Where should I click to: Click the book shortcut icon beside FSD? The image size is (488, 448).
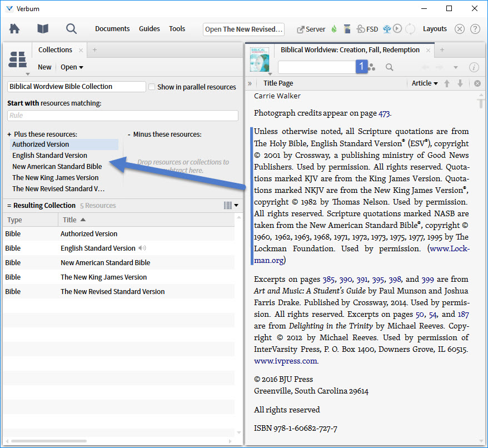[x=347, y=29]
